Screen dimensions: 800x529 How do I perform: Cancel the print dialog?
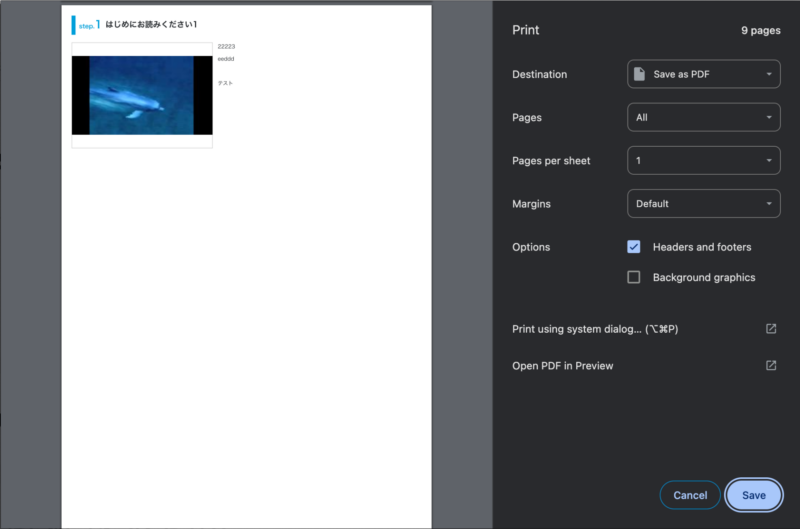click(x=690, y=495)
